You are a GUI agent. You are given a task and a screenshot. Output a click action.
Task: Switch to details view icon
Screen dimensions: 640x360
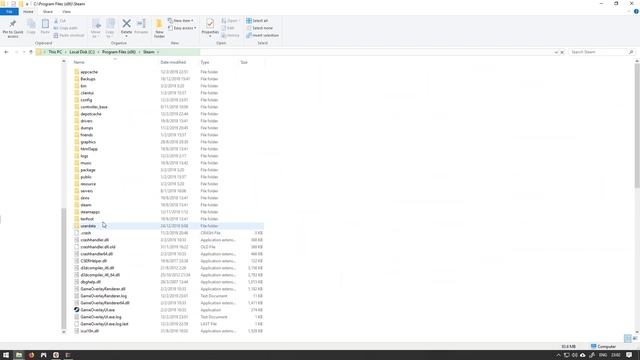pyautogui.click(x=628, y=338)
